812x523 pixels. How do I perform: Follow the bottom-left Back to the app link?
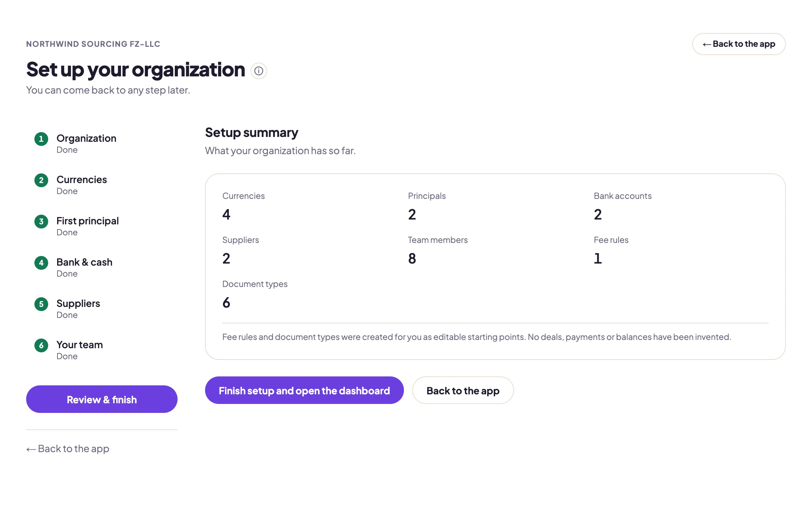pos(68,449)
